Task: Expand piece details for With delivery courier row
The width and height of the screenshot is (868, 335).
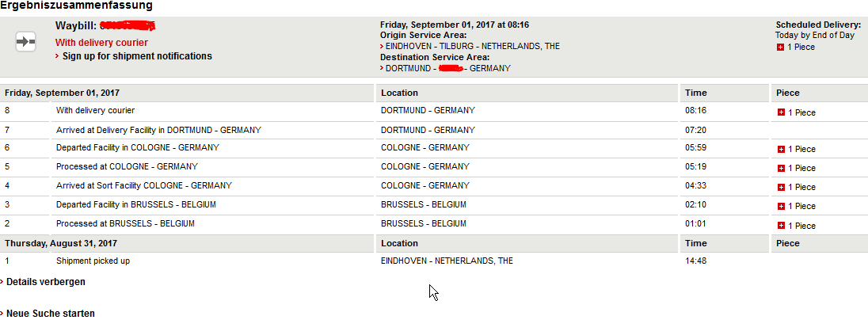Action: (x=781, y=112)
